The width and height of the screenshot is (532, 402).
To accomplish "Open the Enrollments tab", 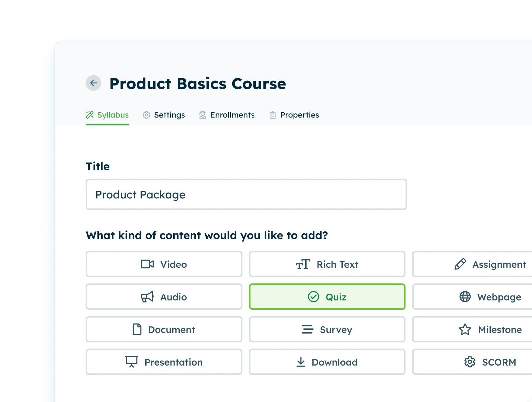I will [227, 115].
